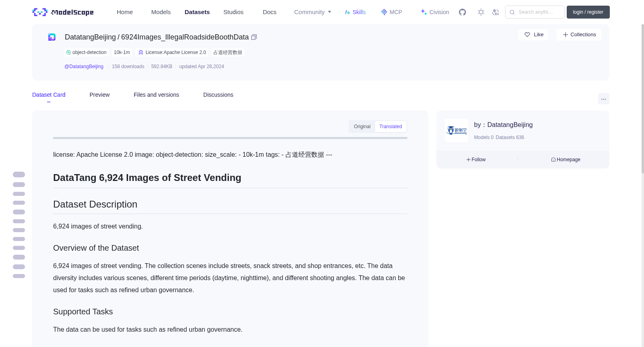Click the dataset icon beside the title
This screenshot has width=644, height=347.
[52, 37]
